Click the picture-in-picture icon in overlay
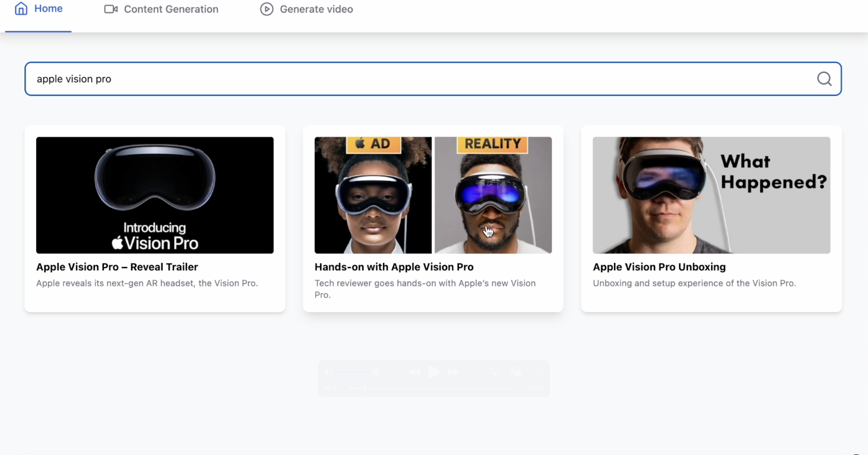The width and height of the screenshot is (868, 455). click(x=515, y=372)
